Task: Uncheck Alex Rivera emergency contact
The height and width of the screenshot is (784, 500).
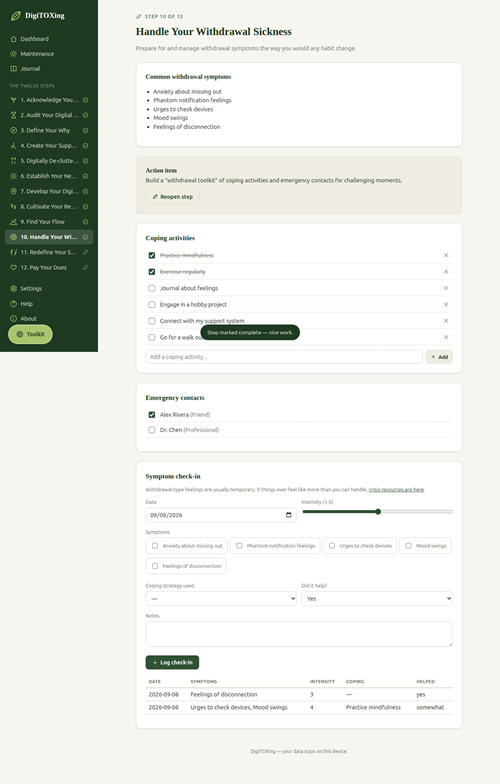Action: coord(152,414)
